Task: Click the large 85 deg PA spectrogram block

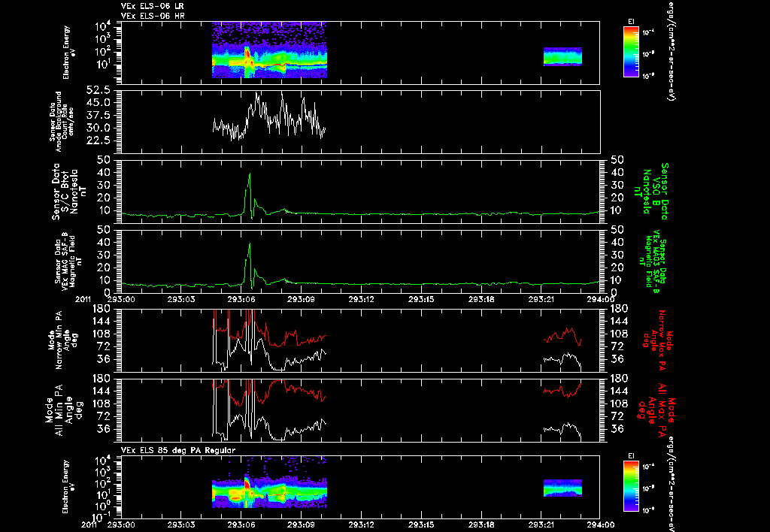Action: tap(269, 482)
